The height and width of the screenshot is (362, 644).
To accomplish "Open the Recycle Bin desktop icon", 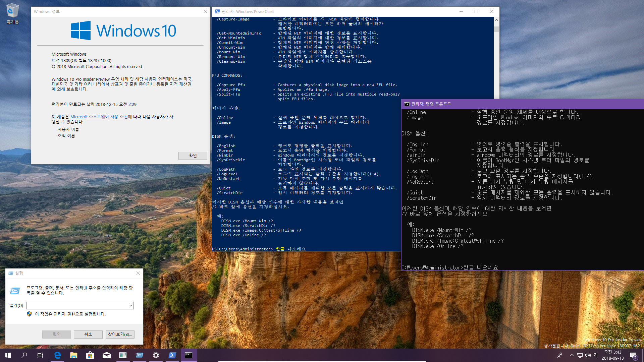I will tap(12, 14).
